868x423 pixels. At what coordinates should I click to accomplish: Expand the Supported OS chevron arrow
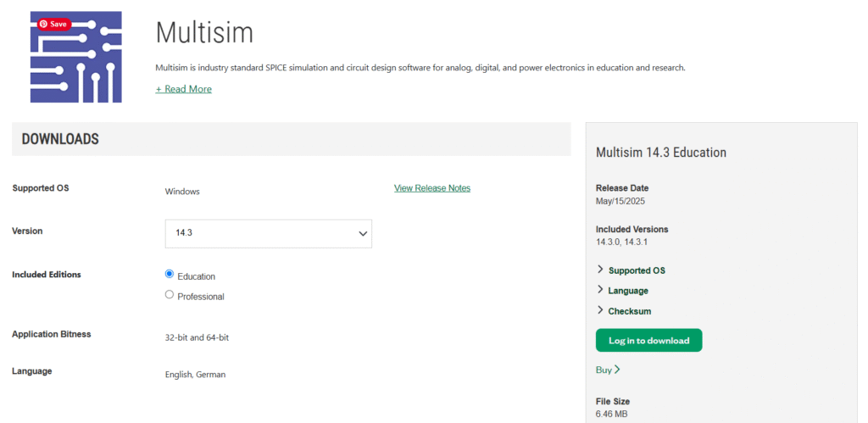(600, 270)
